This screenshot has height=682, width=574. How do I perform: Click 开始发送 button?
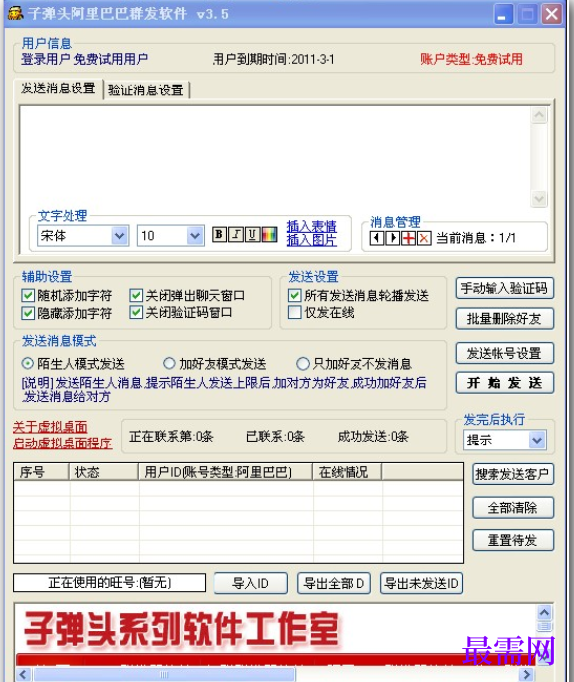tap(504, 383)
